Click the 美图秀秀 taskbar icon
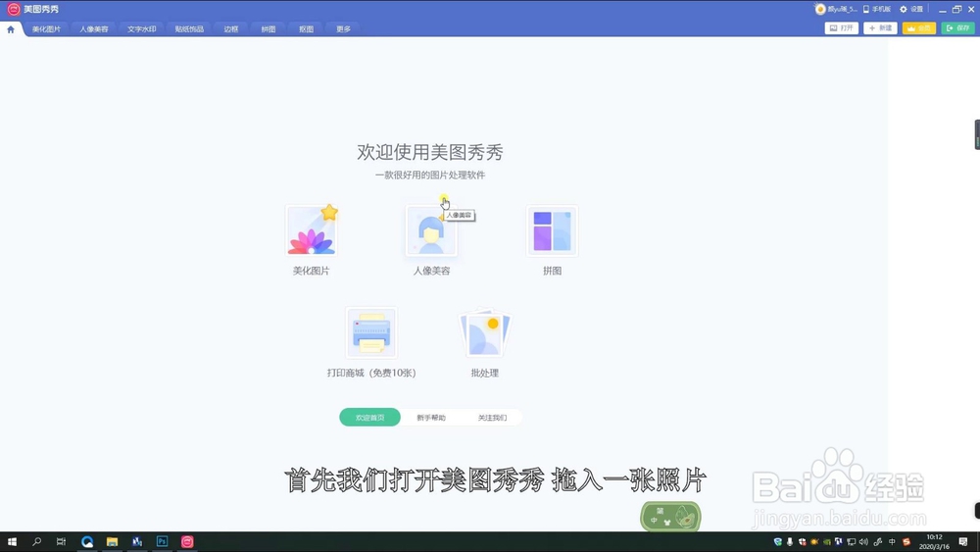This screenshot has width=980, height=552. pyautogui.click(x=187, y=541)
